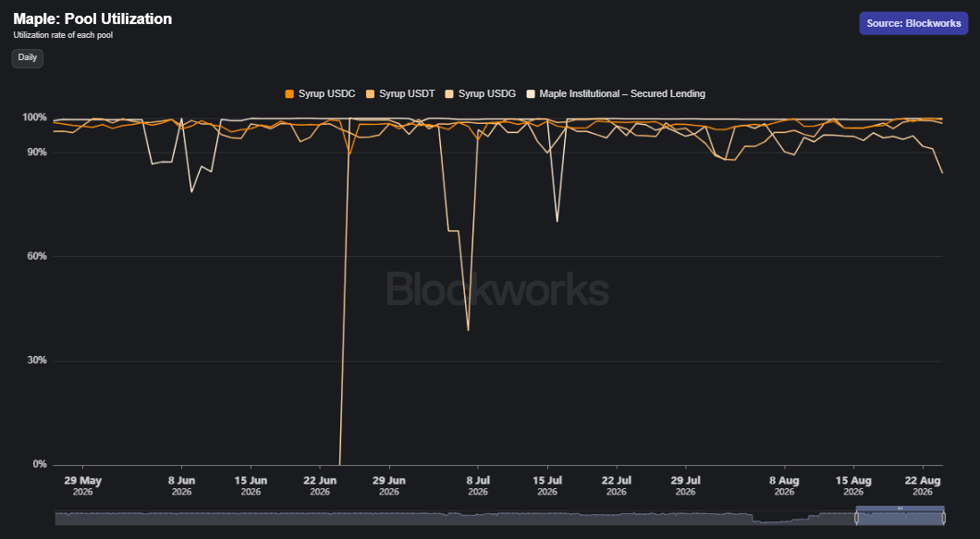980x539 pixels.
Task: Click the Syrup USDG color swatch
Action: pyautogui.click(x=449, y=93)
